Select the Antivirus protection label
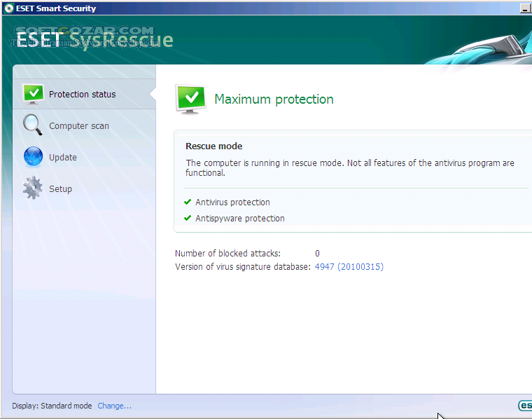 232,202
